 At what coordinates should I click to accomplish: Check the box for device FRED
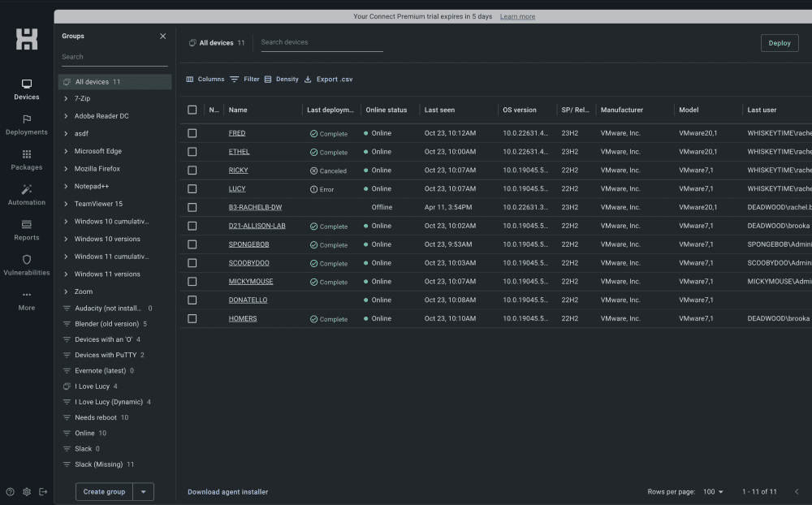[192, 133]
